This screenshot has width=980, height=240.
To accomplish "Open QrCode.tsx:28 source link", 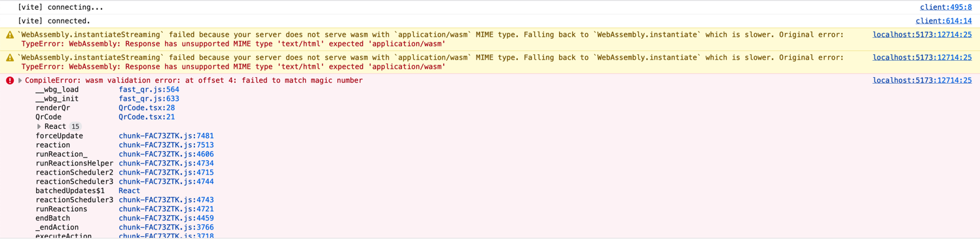I will coord(147,108).
